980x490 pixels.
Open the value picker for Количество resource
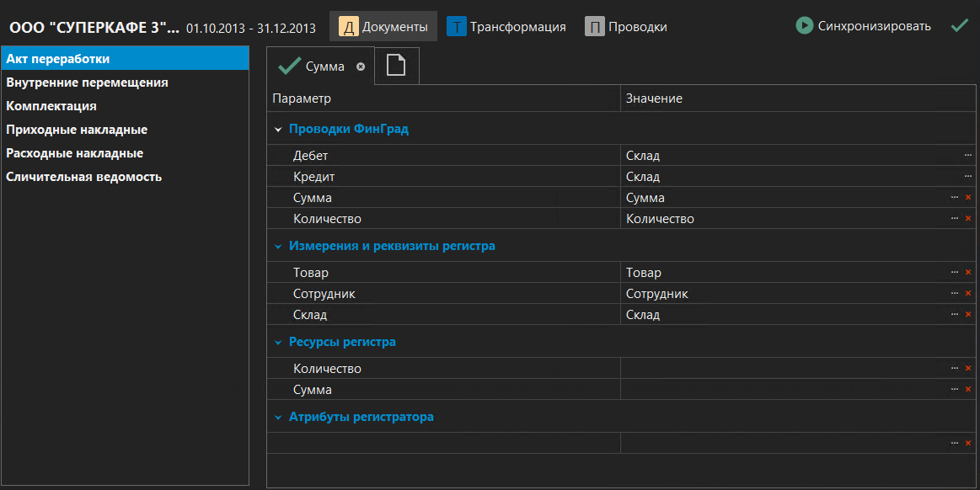point(954,368)
